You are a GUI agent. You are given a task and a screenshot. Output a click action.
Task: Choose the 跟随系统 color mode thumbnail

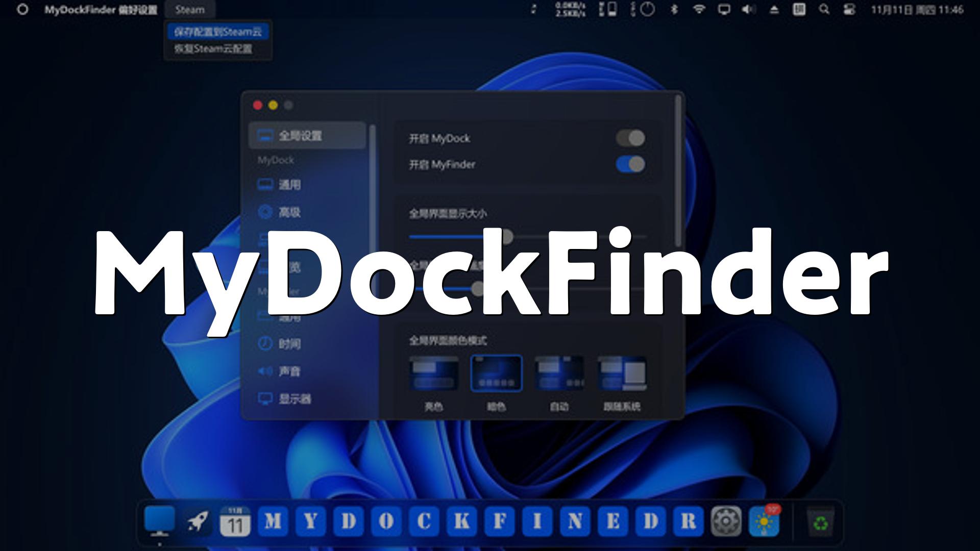coord(622,373)
